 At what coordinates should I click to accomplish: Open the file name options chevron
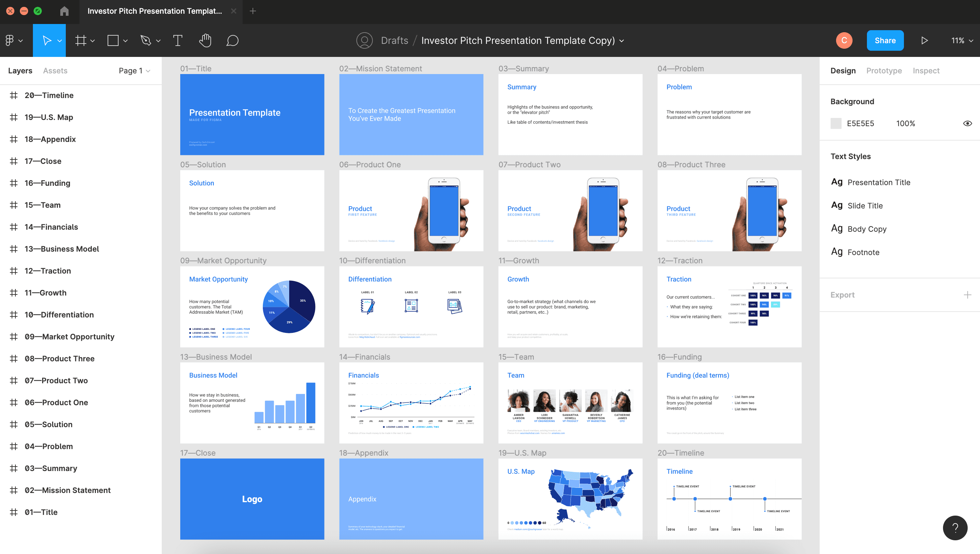pos(622,41)
